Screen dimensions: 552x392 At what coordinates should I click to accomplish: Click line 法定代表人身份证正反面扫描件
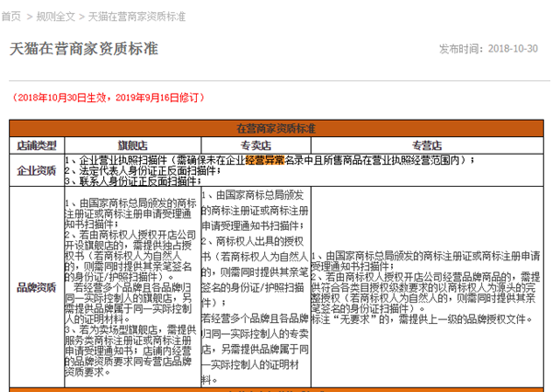click(144, 171)
